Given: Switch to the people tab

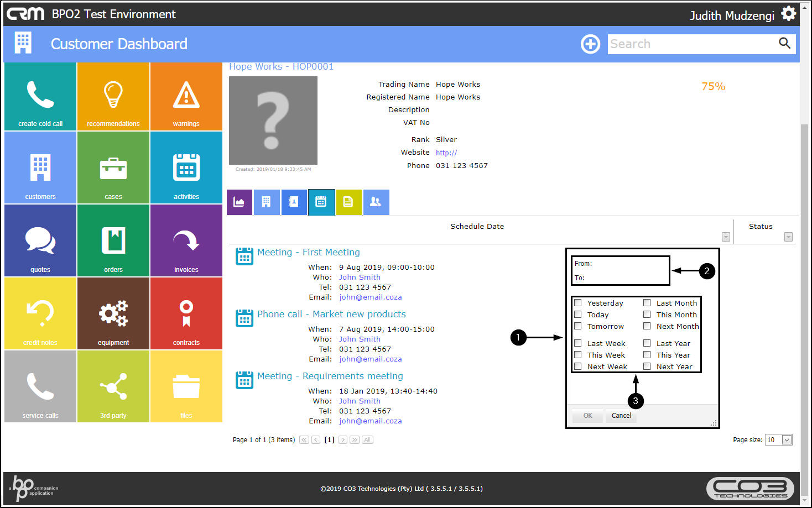Looking at the screenshot, I should (376, 202).
